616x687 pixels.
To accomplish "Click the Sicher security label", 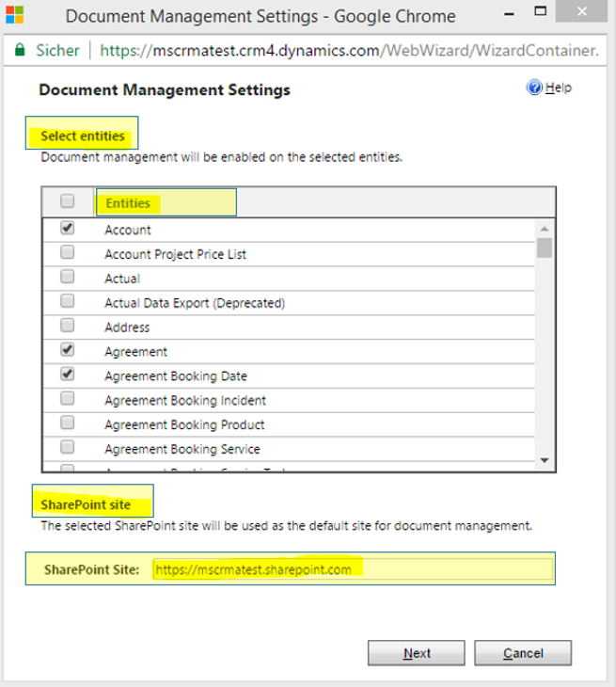I will point(57,51).
